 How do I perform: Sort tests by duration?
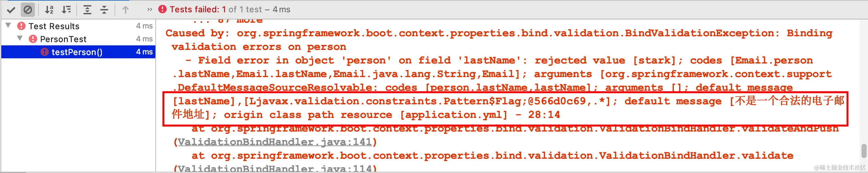click(66, 10)
